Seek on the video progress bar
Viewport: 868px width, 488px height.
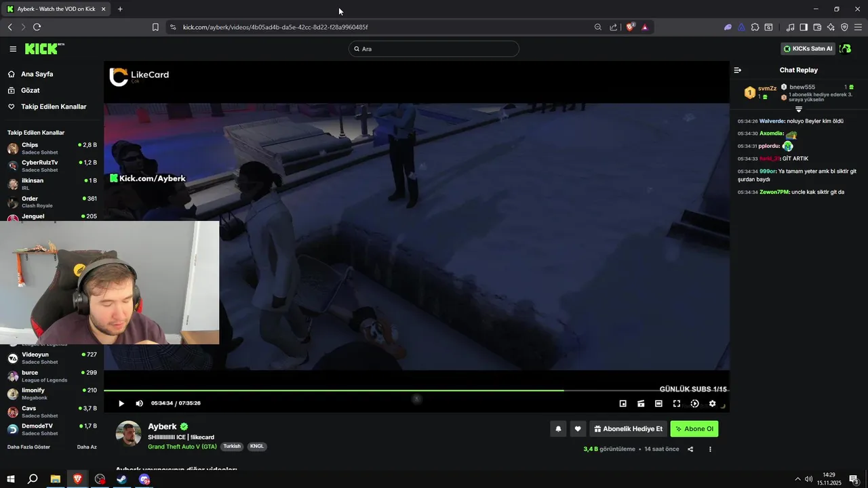(416, 390)
